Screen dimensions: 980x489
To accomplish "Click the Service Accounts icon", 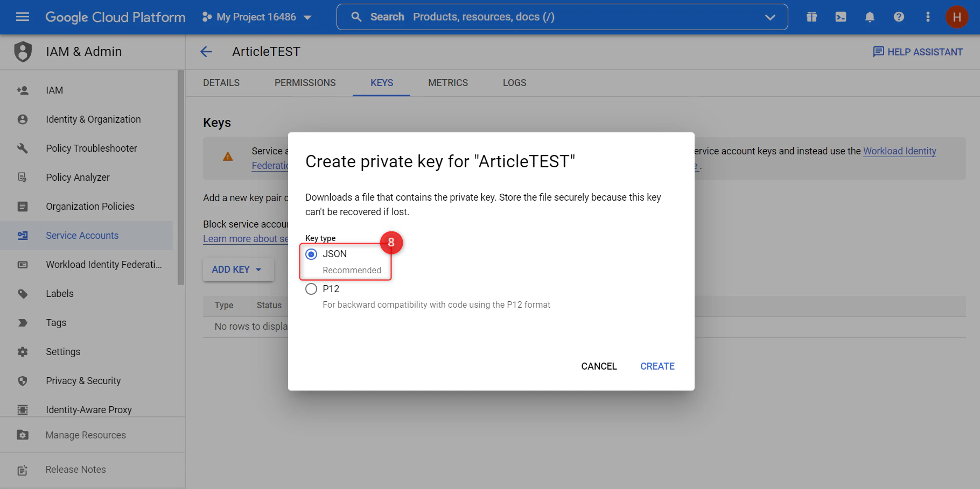I will click(23, 236).
